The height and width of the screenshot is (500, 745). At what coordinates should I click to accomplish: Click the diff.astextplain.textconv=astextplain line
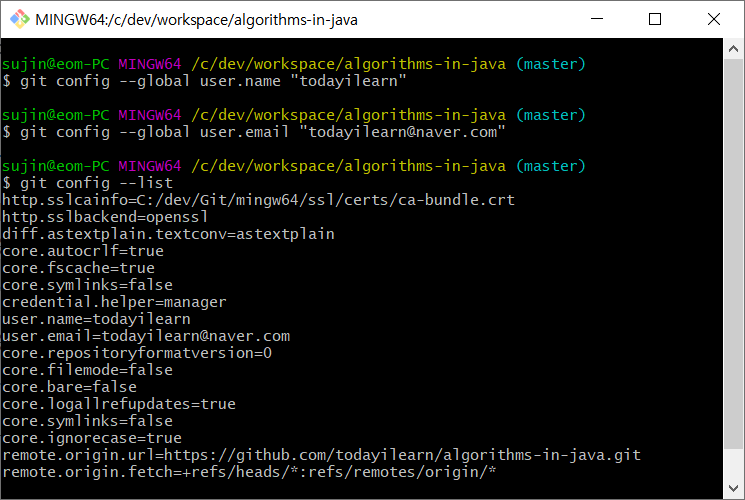point(169,234)
